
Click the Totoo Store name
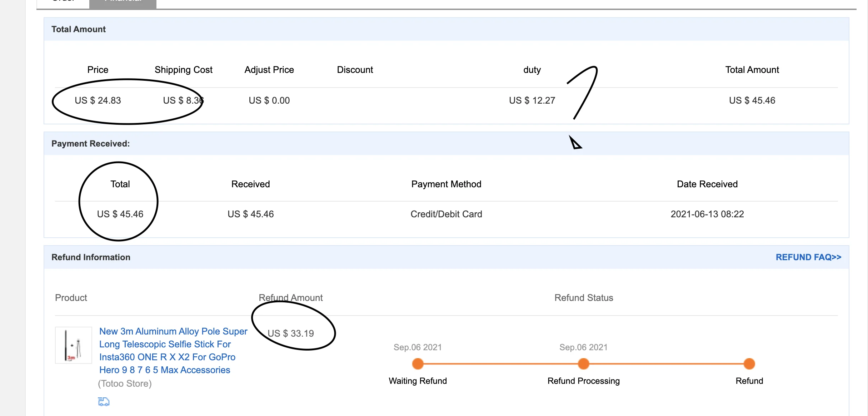tap(125, 383)
